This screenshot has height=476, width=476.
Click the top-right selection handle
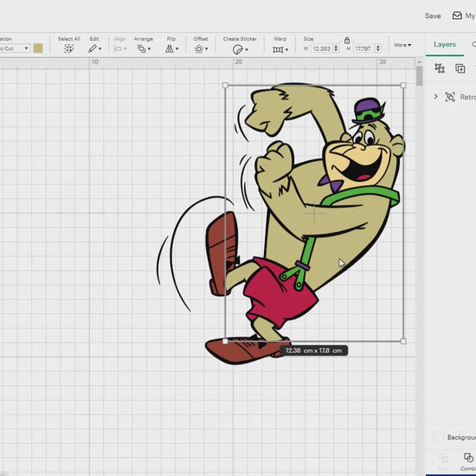403,86
